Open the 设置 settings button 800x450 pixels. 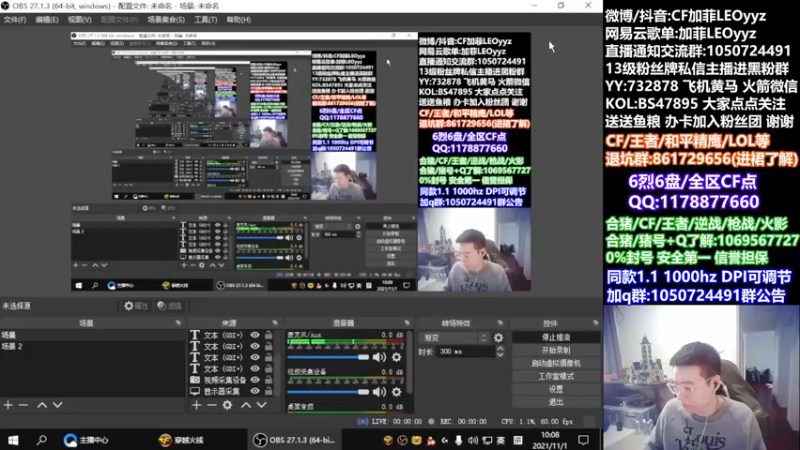click(556, 389)
